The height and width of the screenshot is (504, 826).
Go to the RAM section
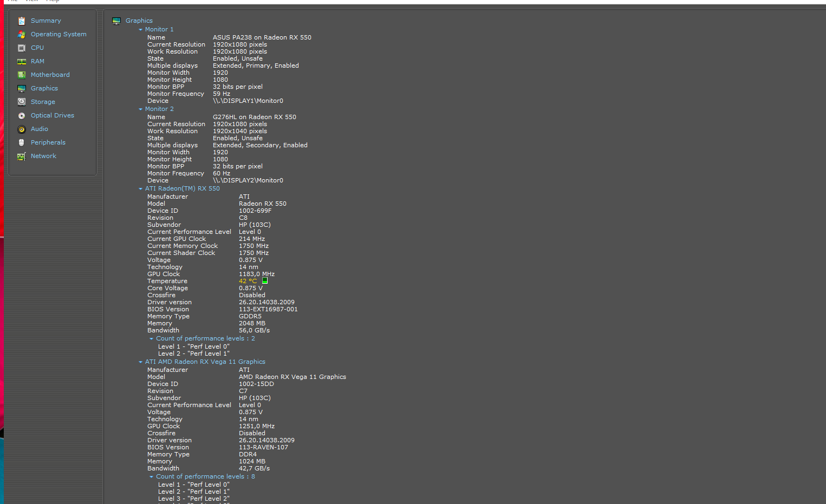click(37, 61)
